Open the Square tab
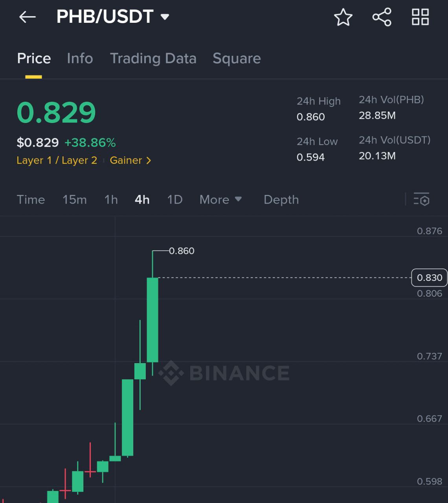 click(237, 59)
